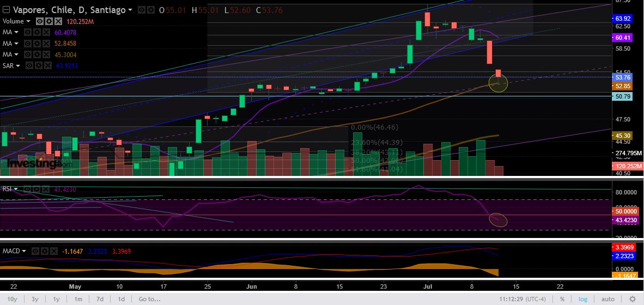Select the 63.92 SAR price label
Image resolution: width=644 pixels, height=305 pixels.
coord(623,19)
